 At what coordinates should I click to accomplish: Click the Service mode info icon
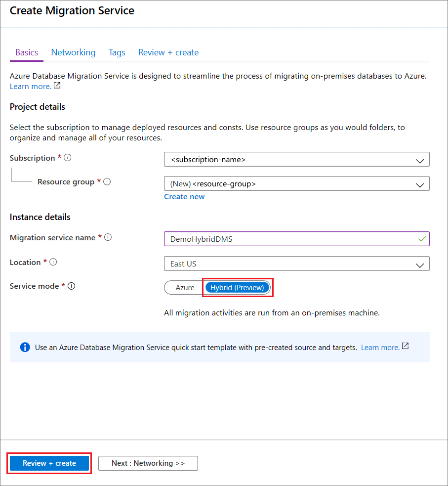pos(71,286)
